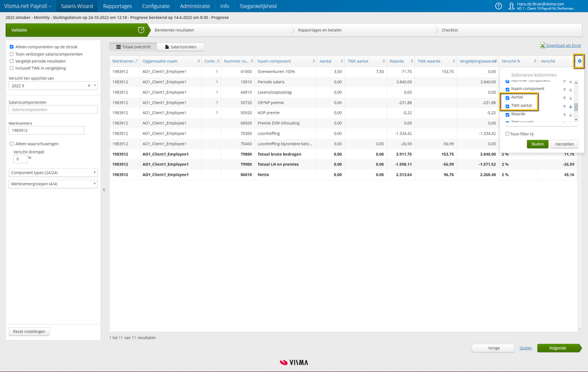Collapse the left filter panel arrow
The image size is (588, 372).
coord(104,190)
